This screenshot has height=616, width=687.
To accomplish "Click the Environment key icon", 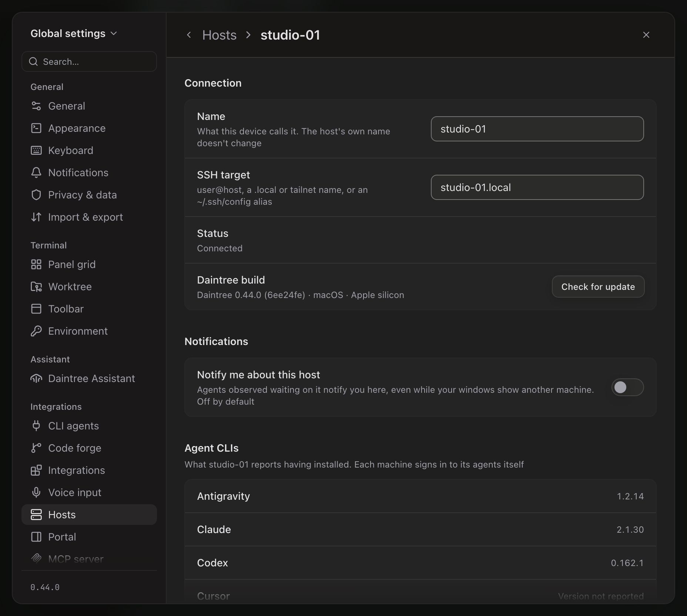I will [36, 331].
